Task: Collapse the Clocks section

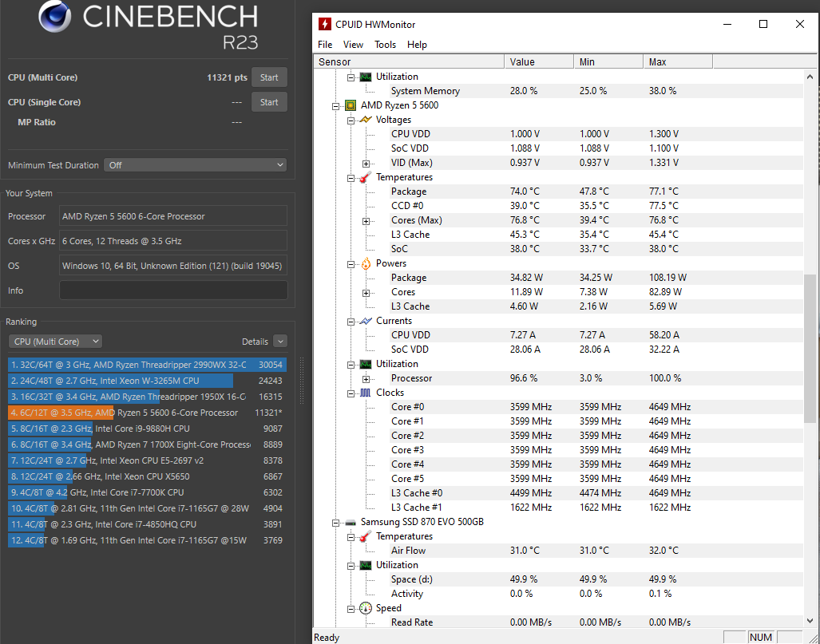Action: coord(351,393)
